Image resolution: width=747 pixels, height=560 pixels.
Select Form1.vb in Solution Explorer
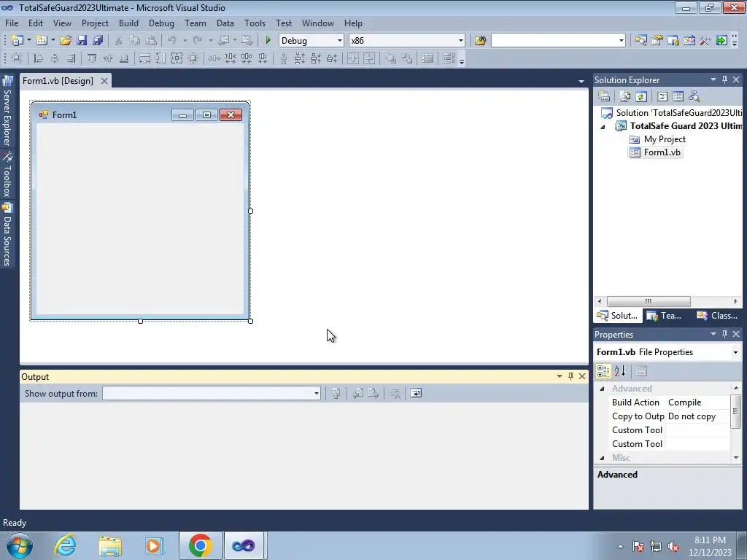click(x=662, y=152)
